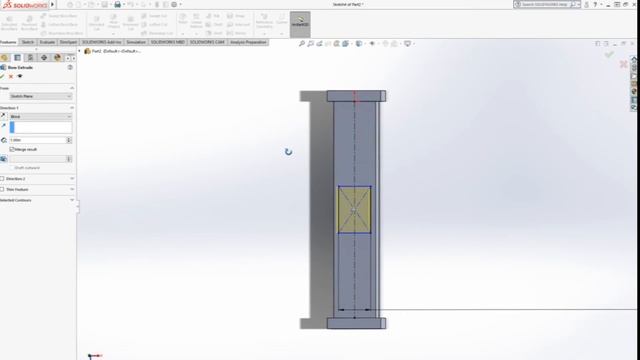Click Zoom to Fit magnifier icon

(302, 44)
